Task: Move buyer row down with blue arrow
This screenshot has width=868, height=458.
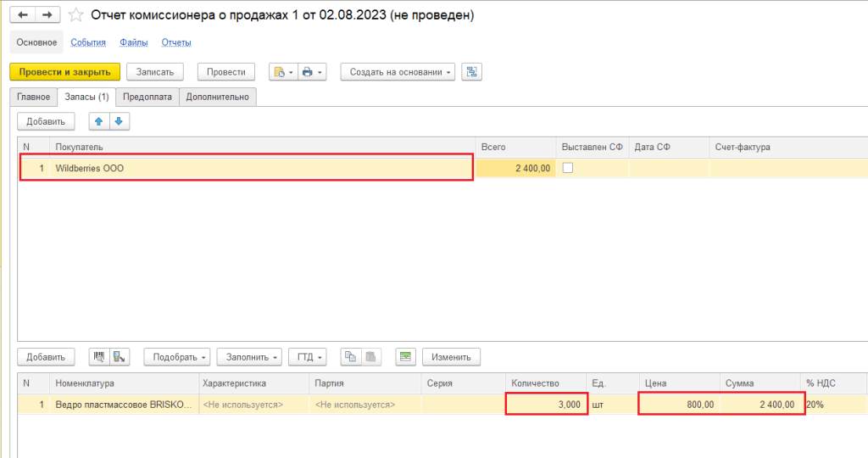Action: coord(119,122)
